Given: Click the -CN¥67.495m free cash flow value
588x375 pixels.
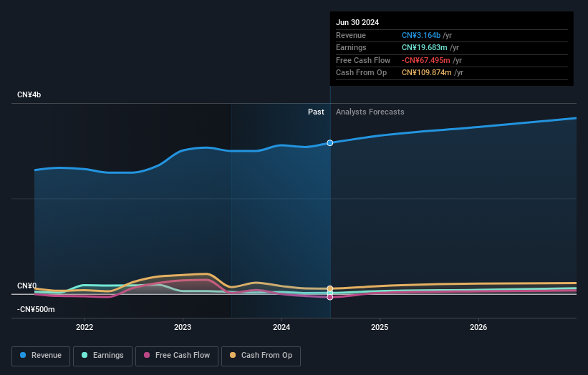Looking at the screenshot, I should pyautogui.click(x=426, y=60).
